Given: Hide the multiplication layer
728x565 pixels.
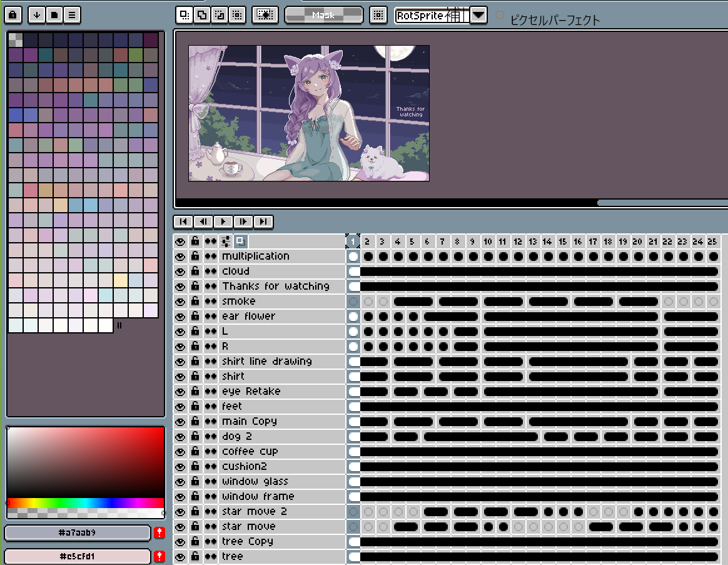Looking at the screenshot, I should pyautogui.click(x=180, y=257).
